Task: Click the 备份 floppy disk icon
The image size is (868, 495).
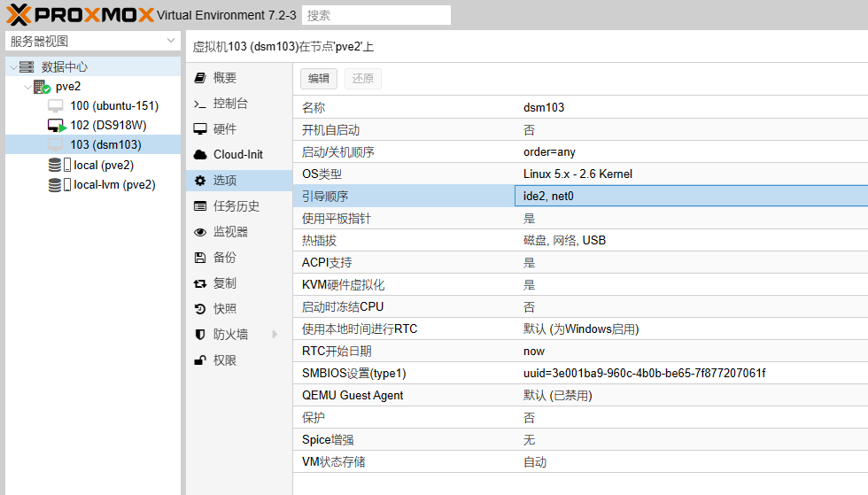Action: click(200, 258)
